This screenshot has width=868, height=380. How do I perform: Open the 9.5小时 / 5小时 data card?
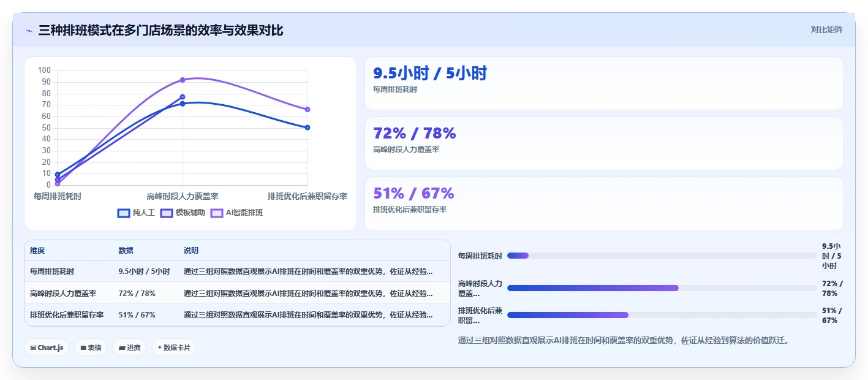click(x=604, y=83)
